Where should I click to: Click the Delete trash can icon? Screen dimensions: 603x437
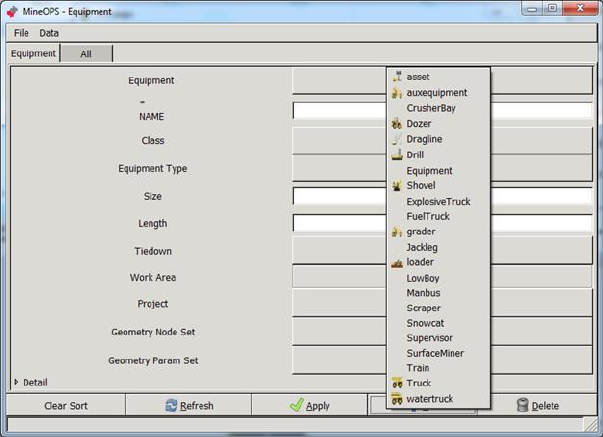click(522, 405)
